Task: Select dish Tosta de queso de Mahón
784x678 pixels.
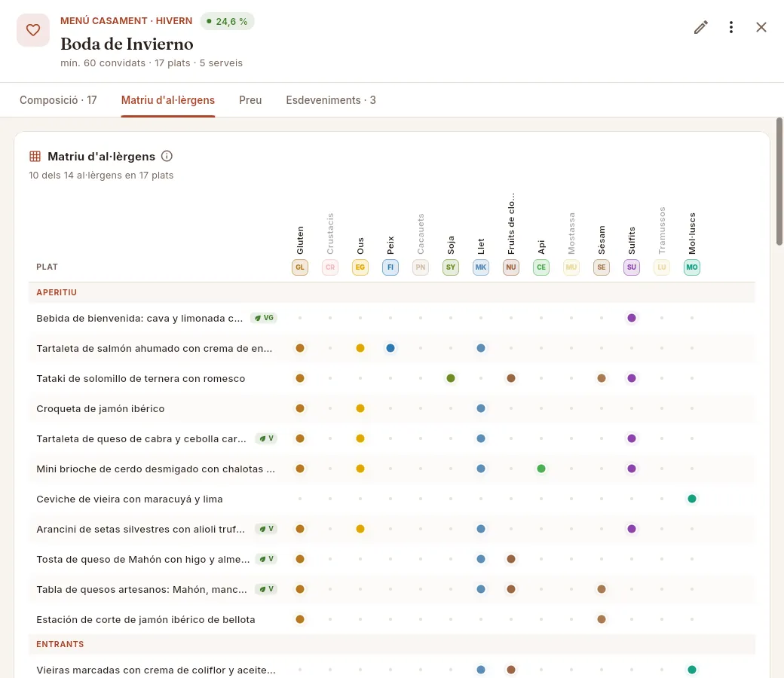Action: click(x=143, y=560)
